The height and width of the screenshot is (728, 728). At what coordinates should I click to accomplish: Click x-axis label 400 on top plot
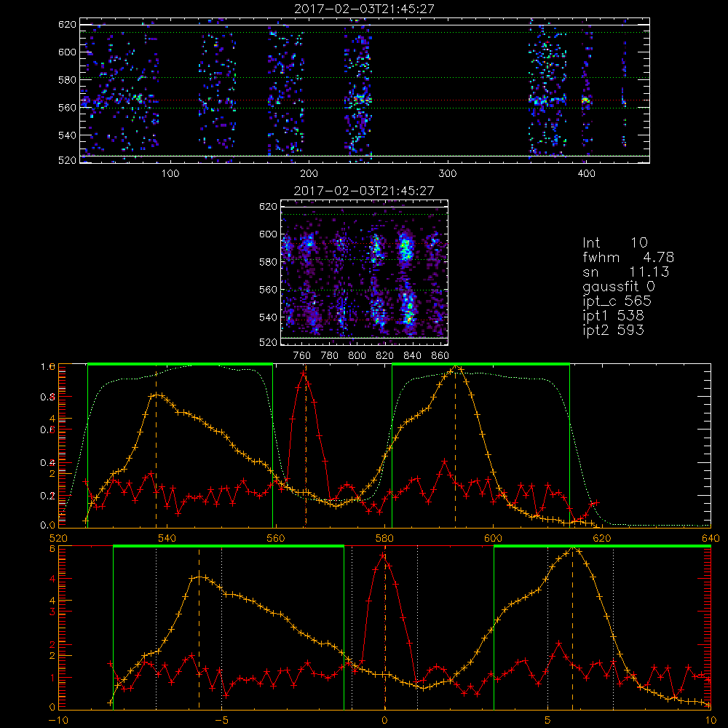click(586, 174)
